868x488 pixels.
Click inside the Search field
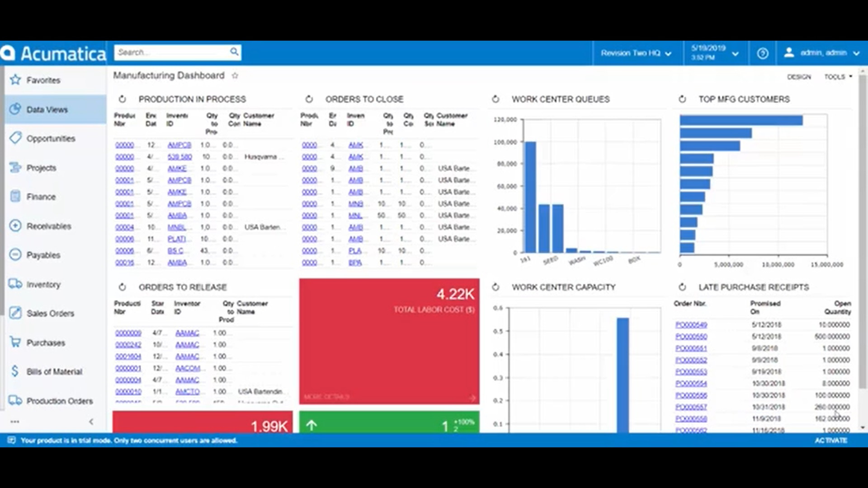(172, 52)
